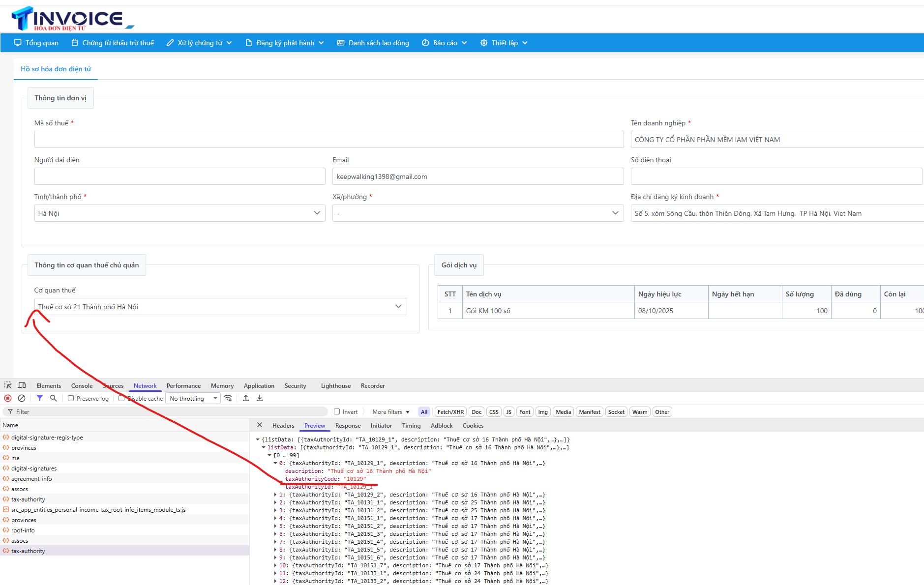This screenshot has height=585, width=924.
Task: Open the No throttling dropdown
Action: pos(193,398)
